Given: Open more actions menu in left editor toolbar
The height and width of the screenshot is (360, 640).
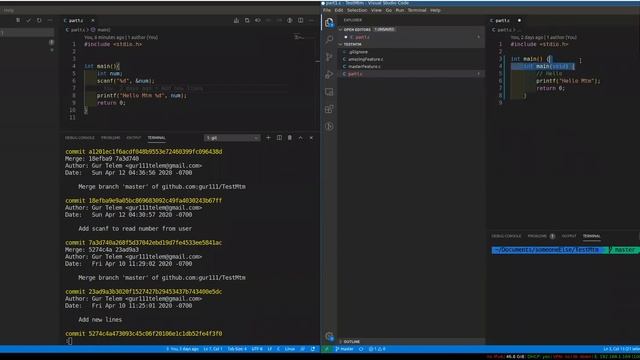Looking at the screenshot, I should point(311,20).
